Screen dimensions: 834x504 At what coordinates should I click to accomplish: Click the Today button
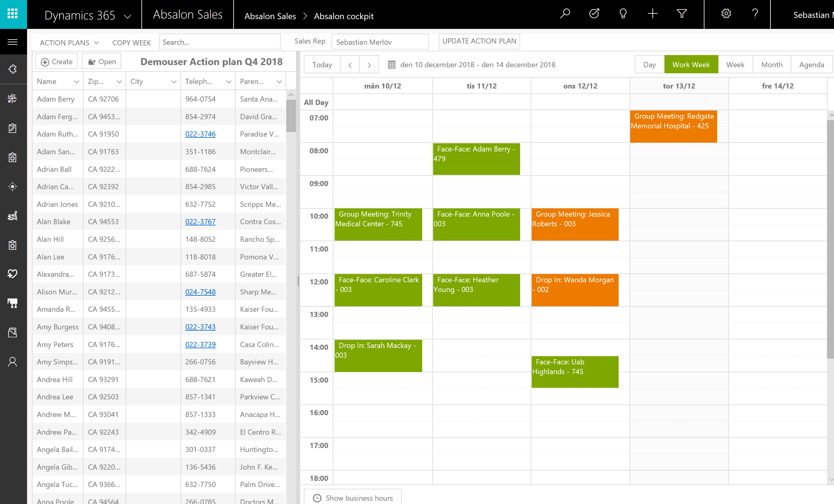point(322,65)
